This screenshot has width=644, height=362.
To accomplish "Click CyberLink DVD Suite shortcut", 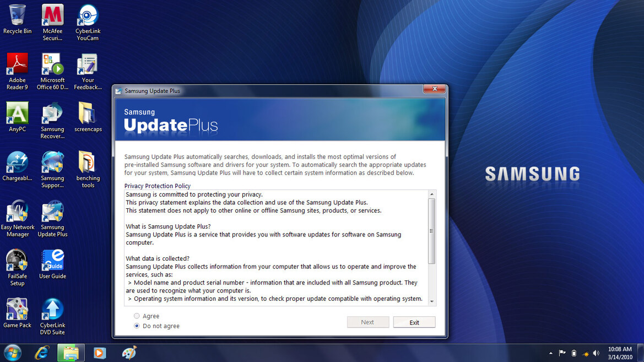I will click(x=52, y=316).
